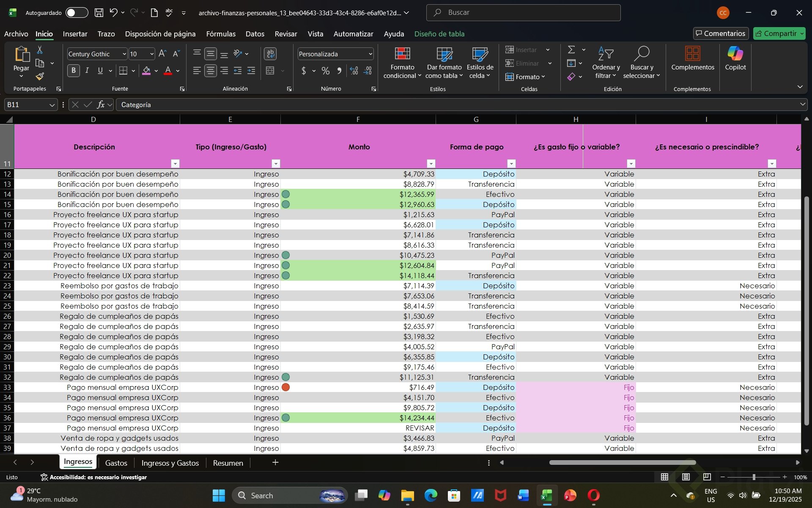Open the number format Personalizada dropdown
This screenshot has height=508, width=812.
(x=370, y=54)
